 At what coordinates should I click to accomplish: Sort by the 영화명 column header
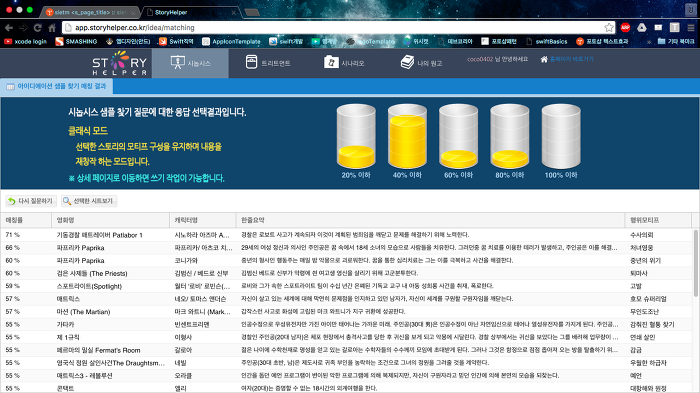point(110,220)
